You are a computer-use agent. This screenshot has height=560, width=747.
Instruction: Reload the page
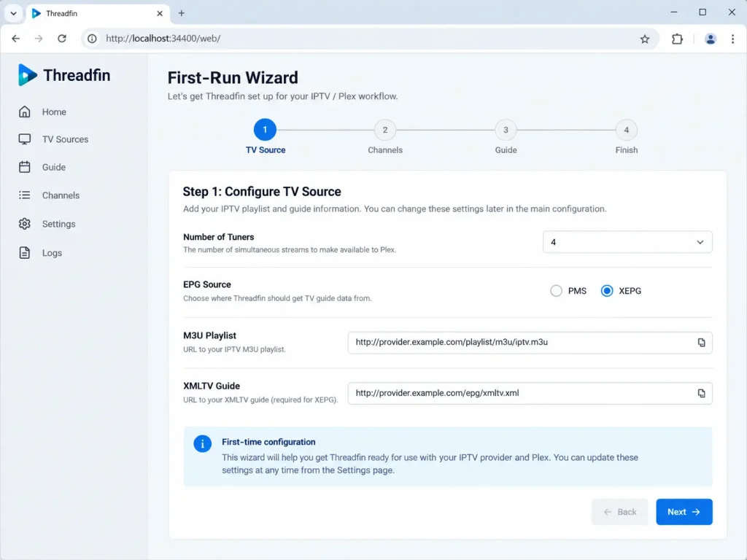(62, 39)
